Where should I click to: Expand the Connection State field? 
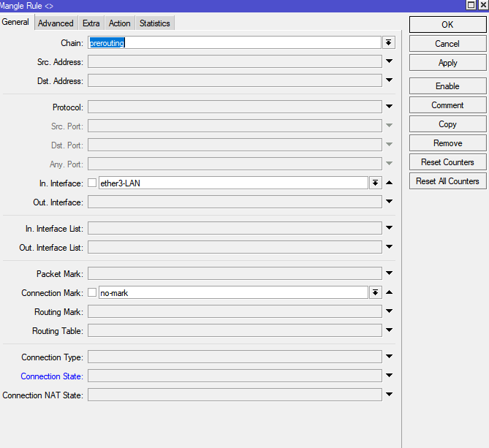click(x=389, y=376)
